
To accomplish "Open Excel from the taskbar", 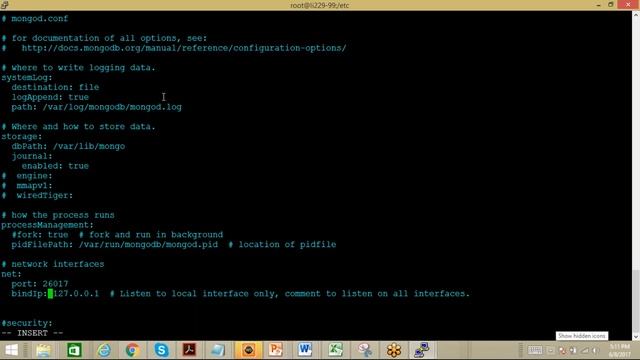I will coord(335,350).
